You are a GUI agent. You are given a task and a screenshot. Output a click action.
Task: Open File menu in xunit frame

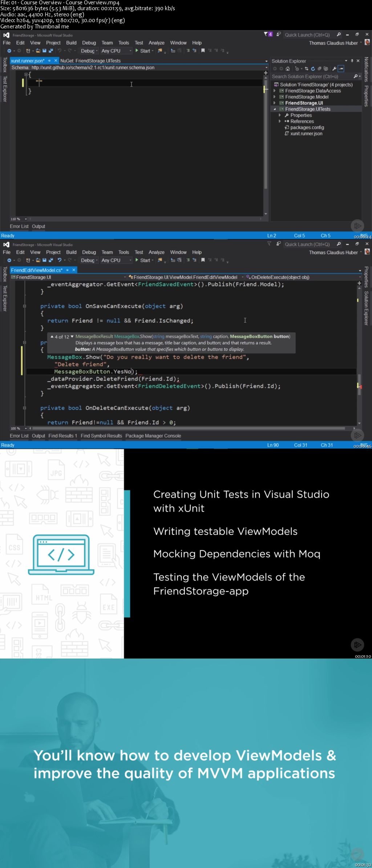(7, 43)
